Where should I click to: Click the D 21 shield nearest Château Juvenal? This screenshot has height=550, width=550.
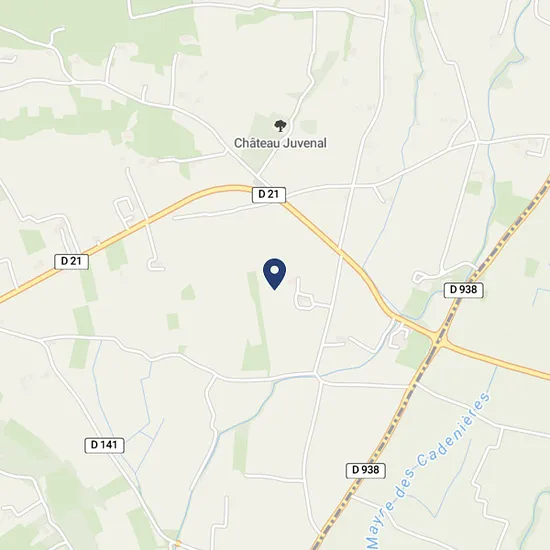click(x=269, y=195)
